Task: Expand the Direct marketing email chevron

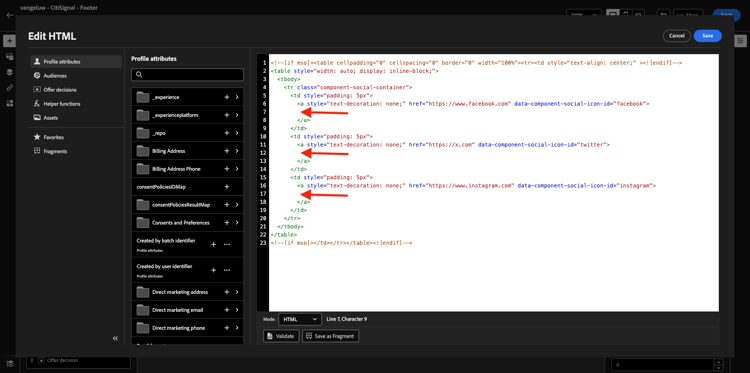Action: coord(237,310)
